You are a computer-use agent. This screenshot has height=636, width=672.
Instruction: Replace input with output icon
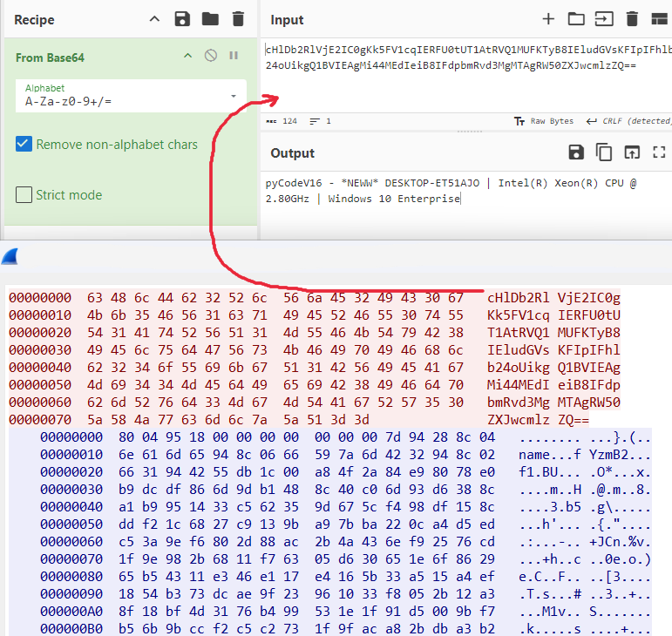pos(632,152)
